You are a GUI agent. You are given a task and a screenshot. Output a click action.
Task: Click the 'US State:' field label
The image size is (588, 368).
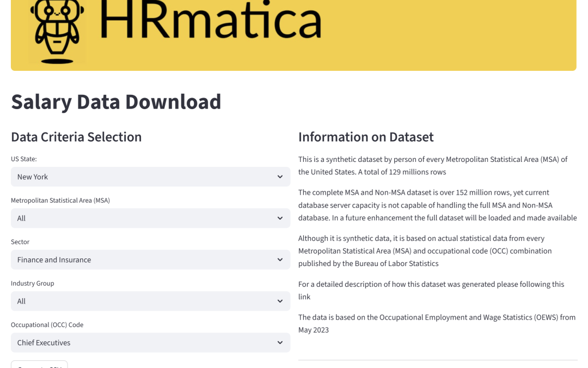[23, 159]
